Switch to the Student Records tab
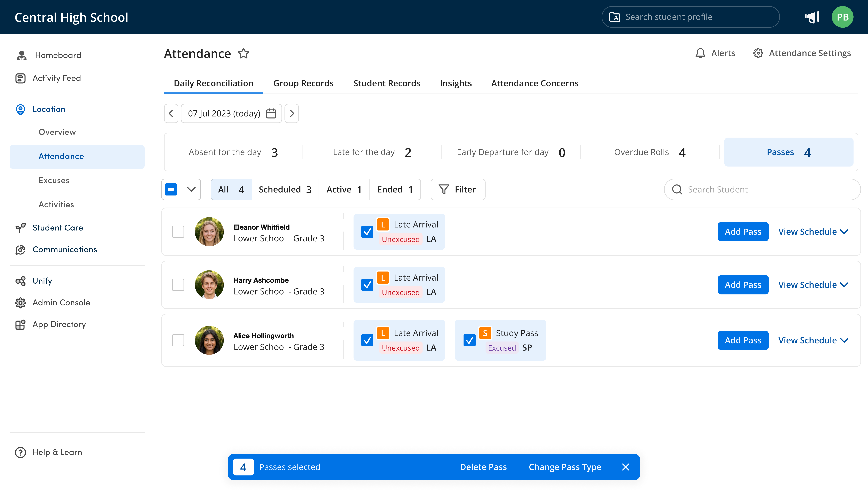The height and width of the screenshot is (502, 868). [387, 83]
